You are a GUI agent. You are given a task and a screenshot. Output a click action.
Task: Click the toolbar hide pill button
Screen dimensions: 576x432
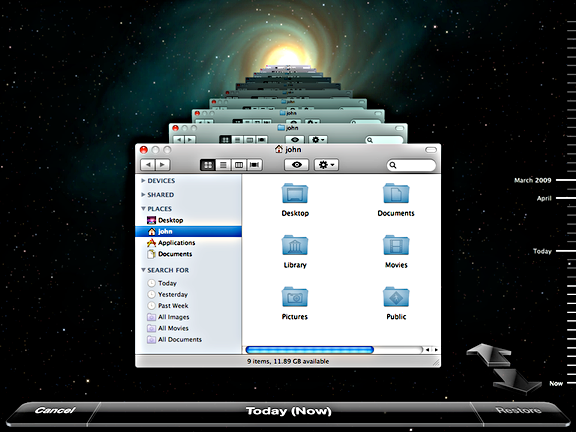pos(431,150)
